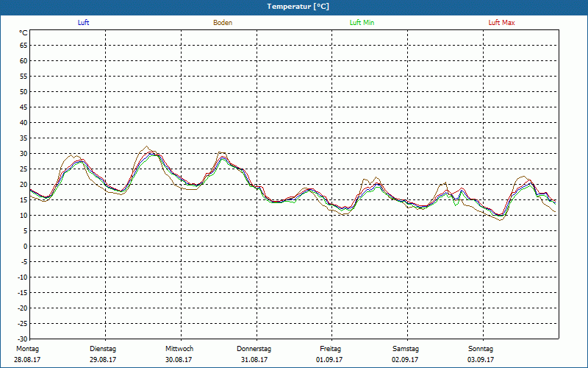Click the blue Luft legend label
The image size is (588, 368).
[83, 23]
